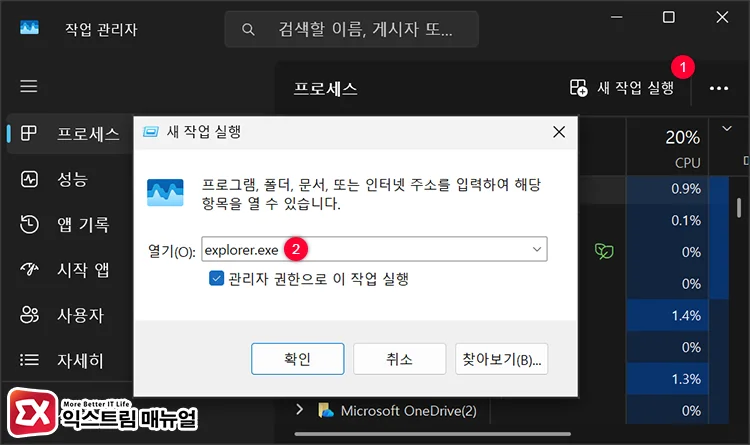Click the 자세히 list icon

point(29,360)
